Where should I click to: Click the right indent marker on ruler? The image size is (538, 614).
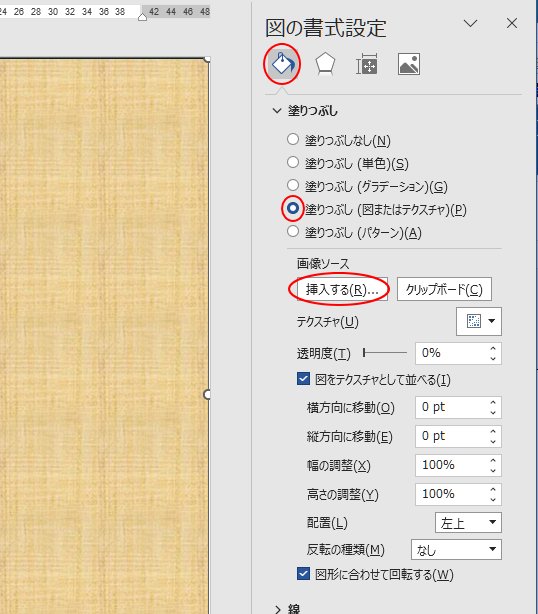[143, 16]
